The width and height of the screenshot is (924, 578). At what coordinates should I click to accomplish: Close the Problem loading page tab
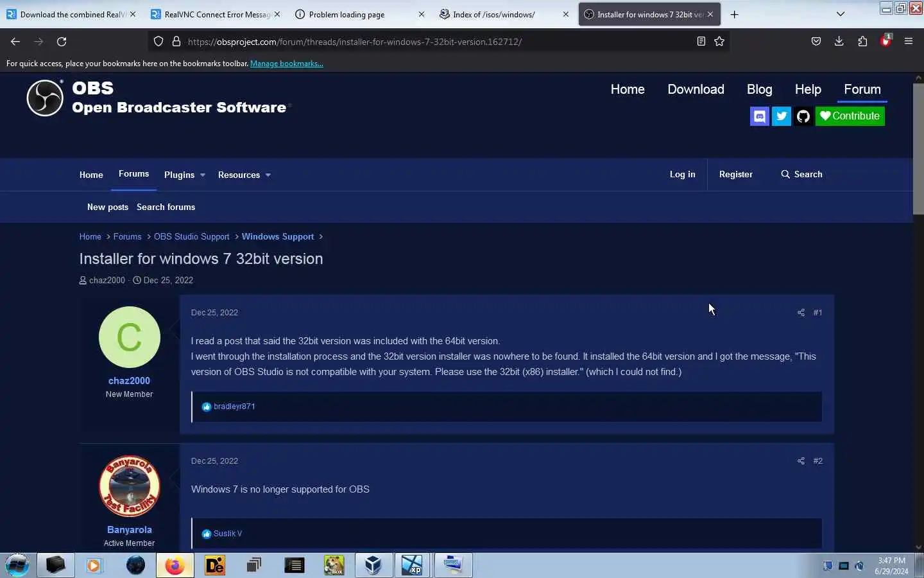tap(422, 14)
